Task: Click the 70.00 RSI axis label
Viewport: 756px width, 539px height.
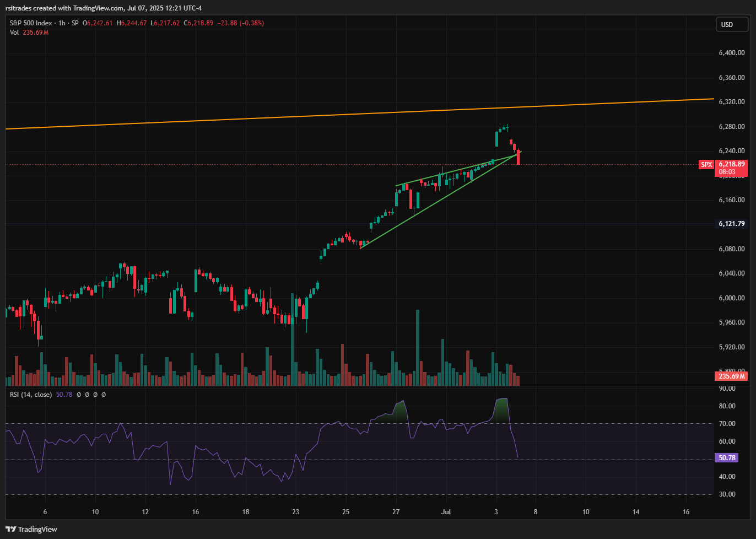Action: tap(727, 424)
